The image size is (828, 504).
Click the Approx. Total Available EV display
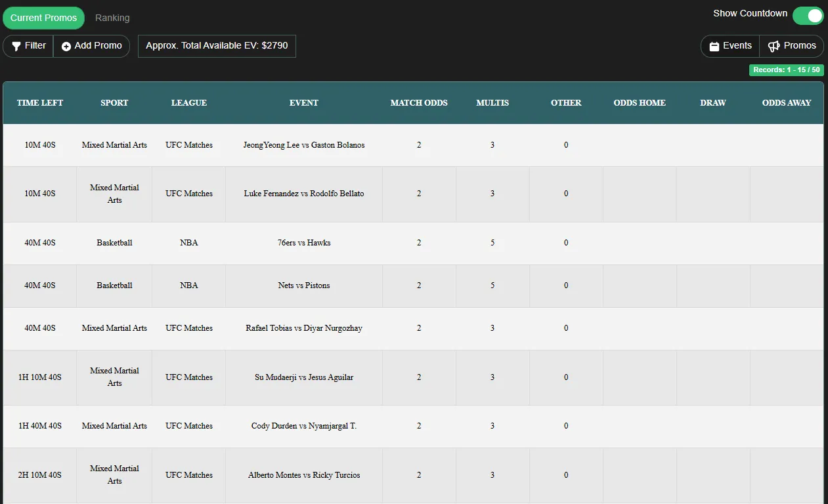217,46
